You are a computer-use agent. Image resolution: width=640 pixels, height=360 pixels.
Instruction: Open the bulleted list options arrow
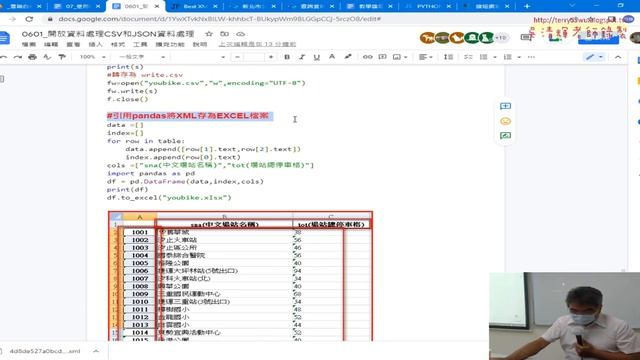[x=495, y=57]
